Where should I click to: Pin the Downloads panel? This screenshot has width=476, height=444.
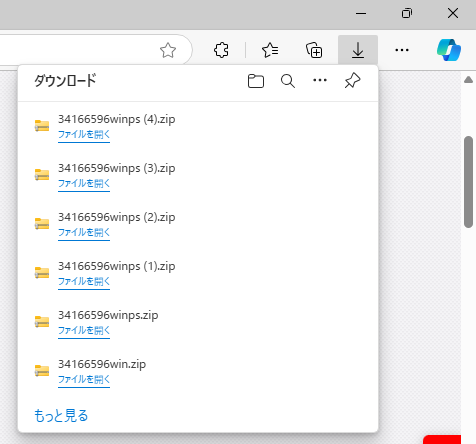coord(352,80)
